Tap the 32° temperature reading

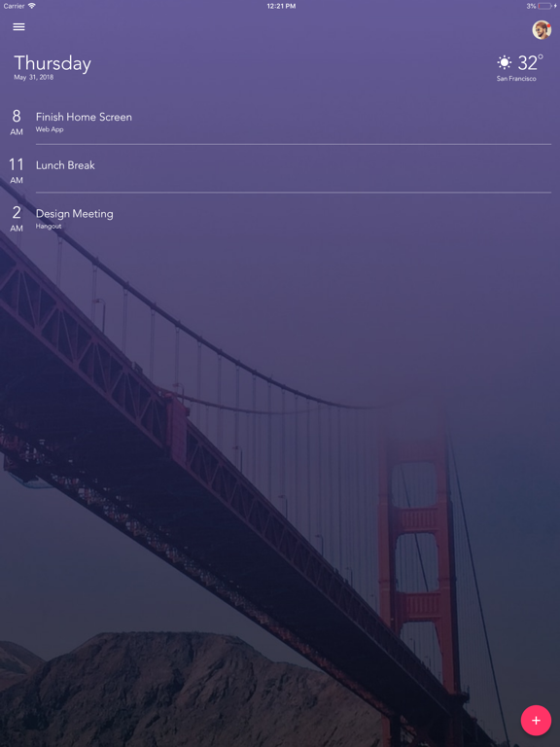[x=530, y=63]
